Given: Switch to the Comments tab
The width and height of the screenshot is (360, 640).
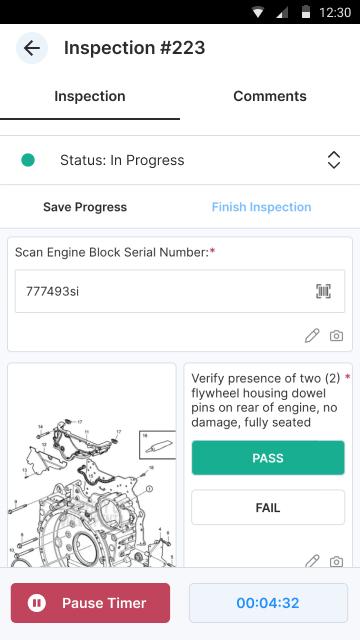Looking at the screenshot, I should [x=270, y=96].
